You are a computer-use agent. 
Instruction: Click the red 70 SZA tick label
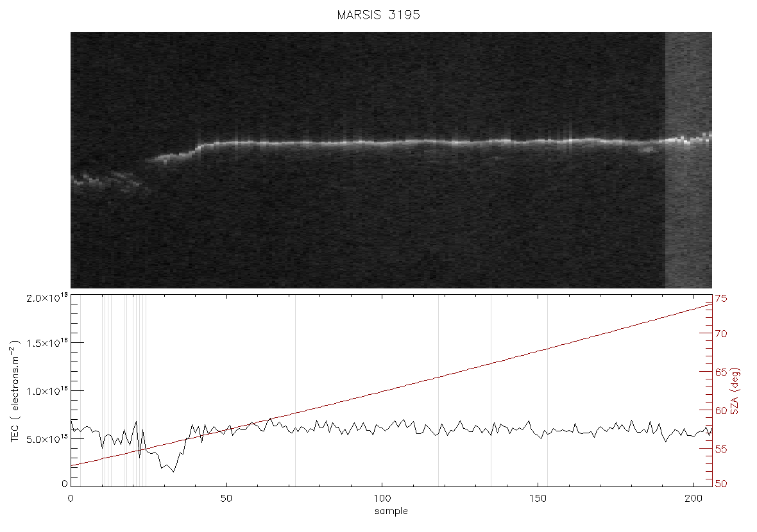721,334
